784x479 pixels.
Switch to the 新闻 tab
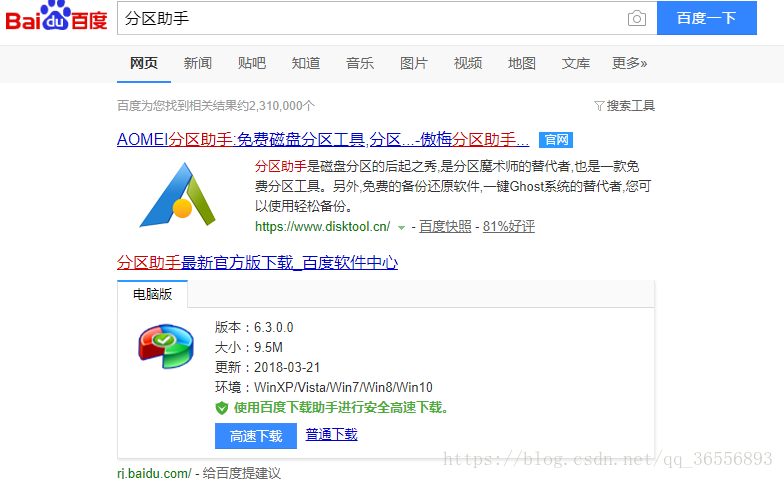tap(198, 63)
